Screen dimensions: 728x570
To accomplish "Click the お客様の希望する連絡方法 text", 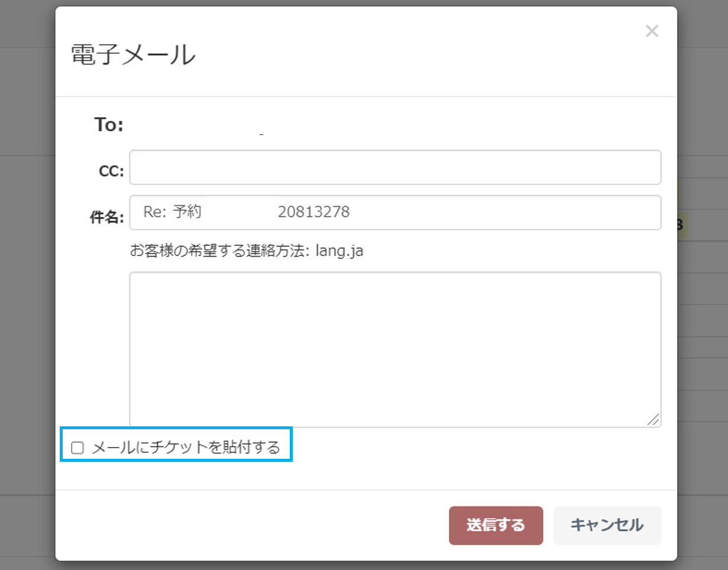I will [x=220, y=251].
